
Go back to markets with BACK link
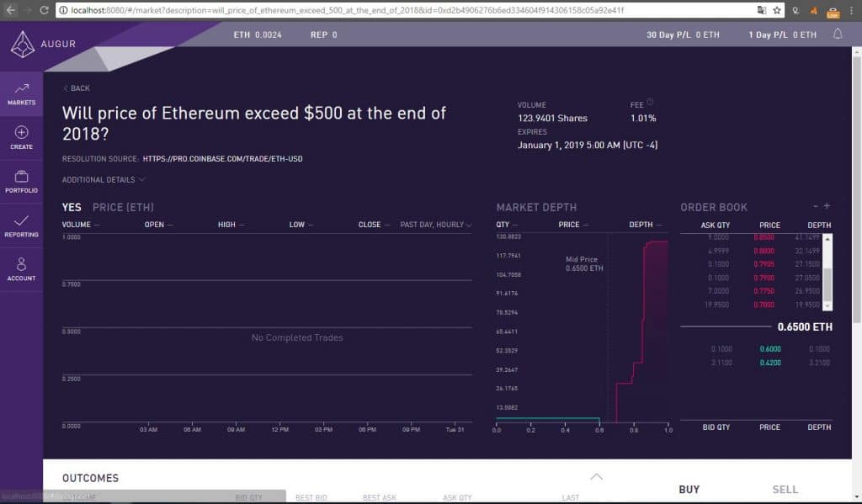[77, 88]
